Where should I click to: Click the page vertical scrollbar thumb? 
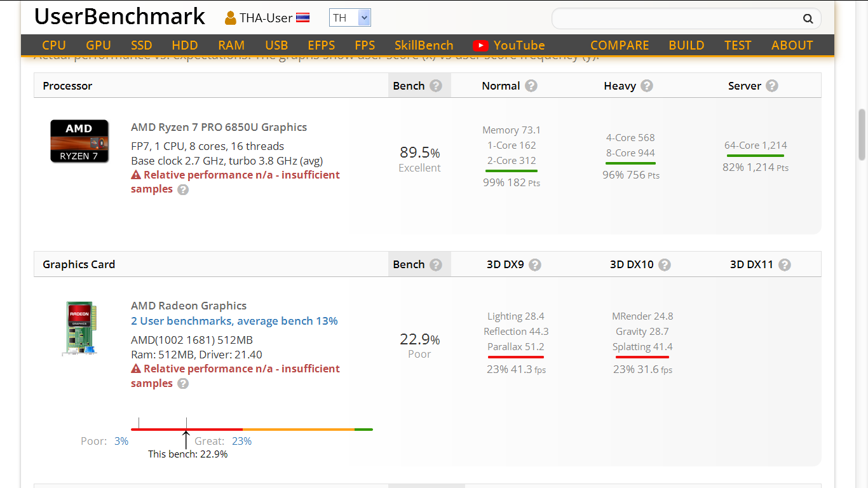click(862, 135)
